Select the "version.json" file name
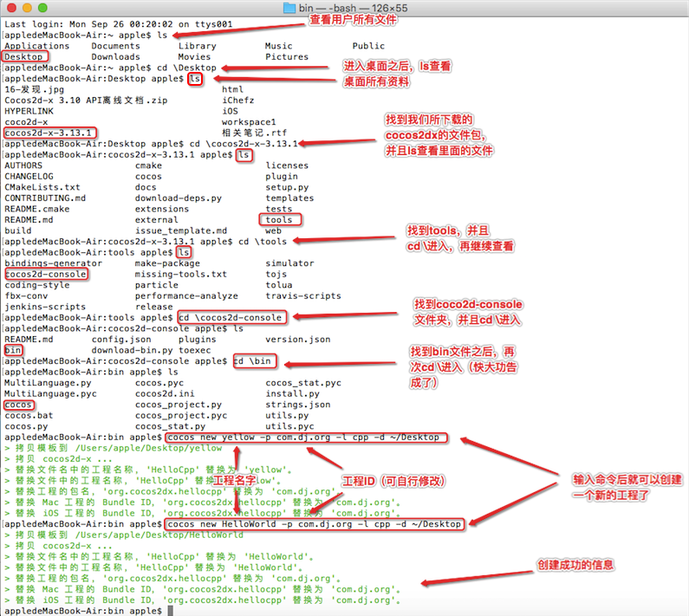 click(x=298, y=340)
